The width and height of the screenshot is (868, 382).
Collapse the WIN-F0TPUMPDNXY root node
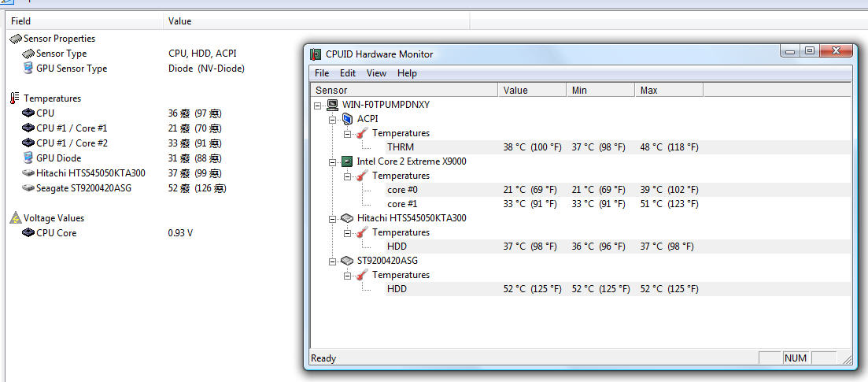(x=318, y=105)
